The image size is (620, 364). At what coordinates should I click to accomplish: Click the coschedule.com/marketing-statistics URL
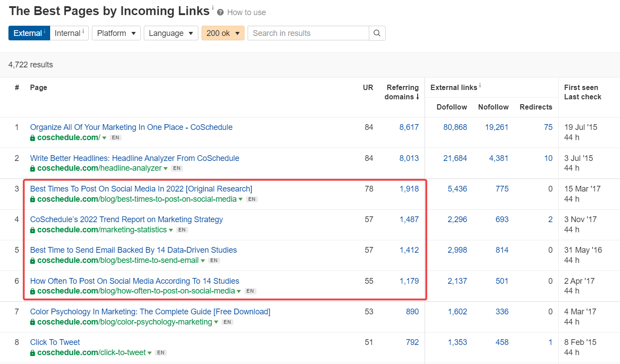tap(102, 230)
